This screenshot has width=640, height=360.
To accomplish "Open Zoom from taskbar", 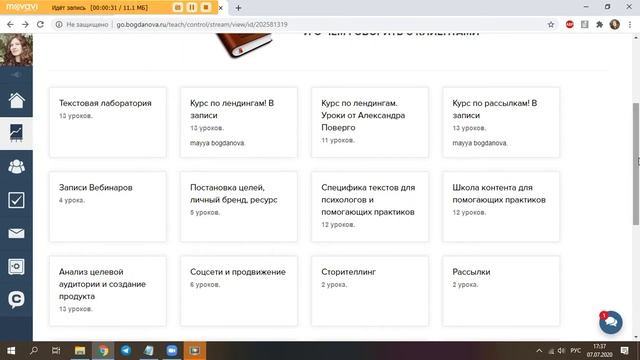I will click(x=172, y=351).
